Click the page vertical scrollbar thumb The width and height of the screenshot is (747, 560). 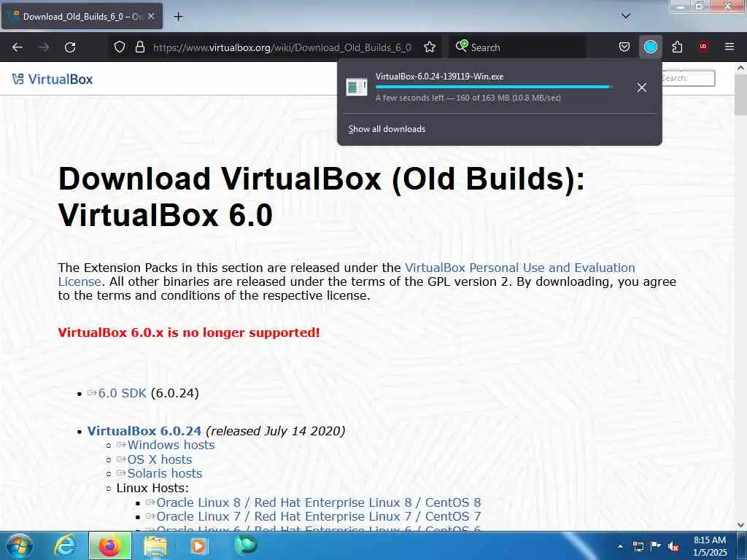pyautogui.click(x=740, y=95)
